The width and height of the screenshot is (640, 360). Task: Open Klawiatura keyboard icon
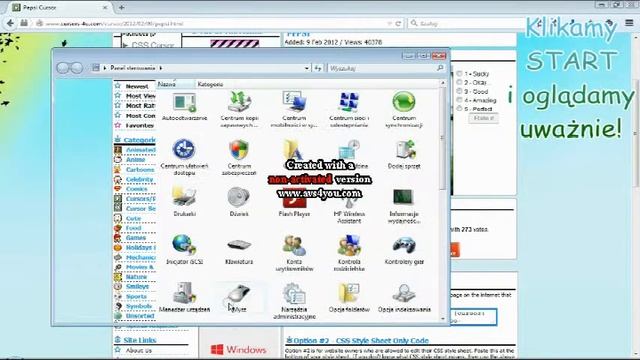(239, 251)
